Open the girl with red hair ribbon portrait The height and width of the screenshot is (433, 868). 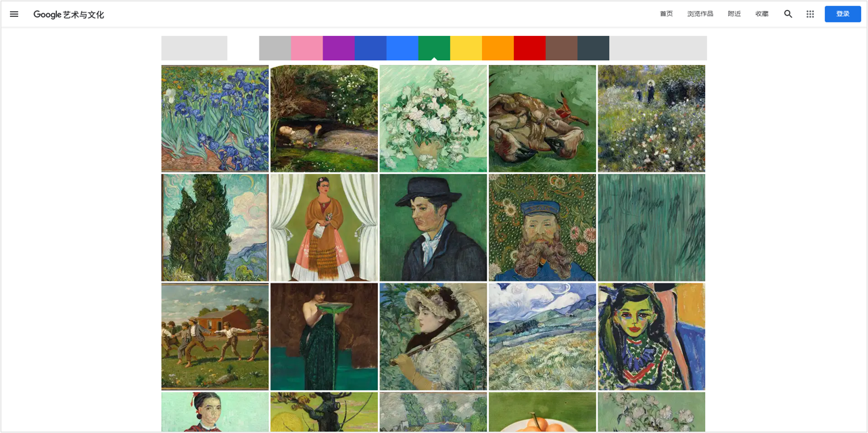pyautogui.click(x=215, y=412)
